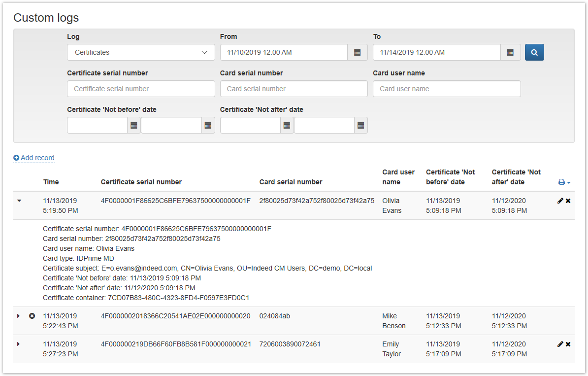Focus the Certificate serial number input field
The image size is (588, 376).
(x=141, y=89)
